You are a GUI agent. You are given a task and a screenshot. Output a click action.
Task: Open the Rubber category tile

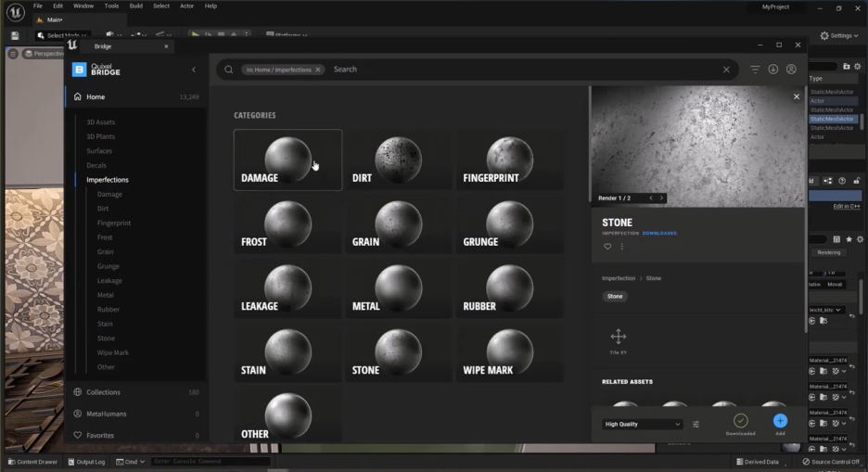pos(510,288)
